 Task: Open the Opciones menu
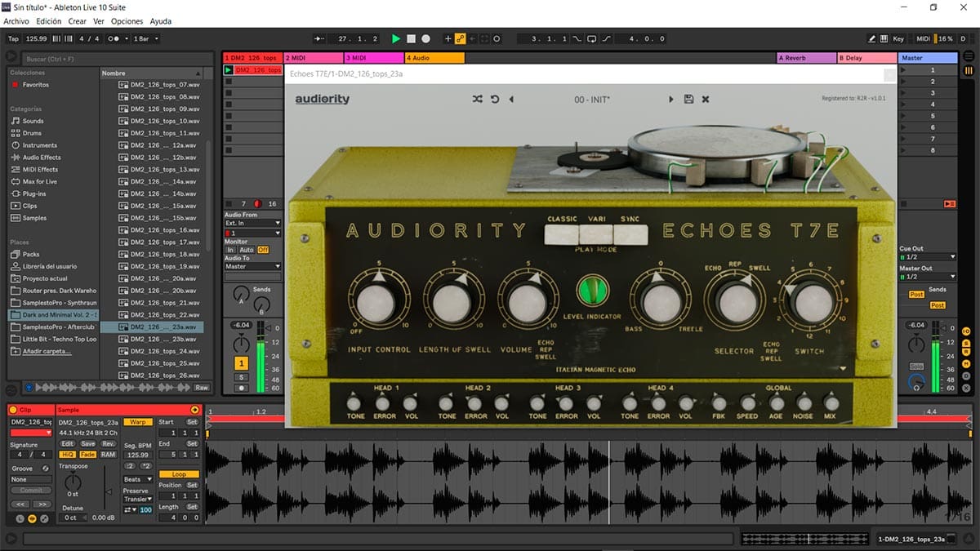127,21
